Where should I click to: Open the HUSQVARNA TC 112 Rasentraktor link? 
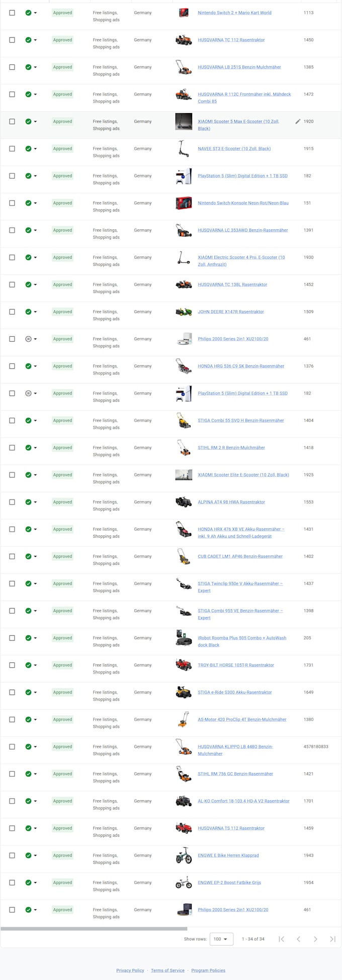231,40
